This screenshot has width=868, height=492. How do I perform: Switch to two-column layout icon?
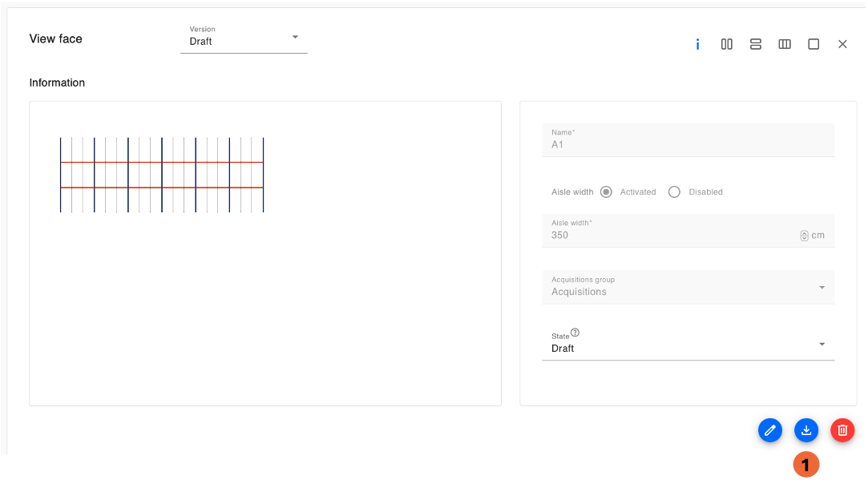click(727, 44)
